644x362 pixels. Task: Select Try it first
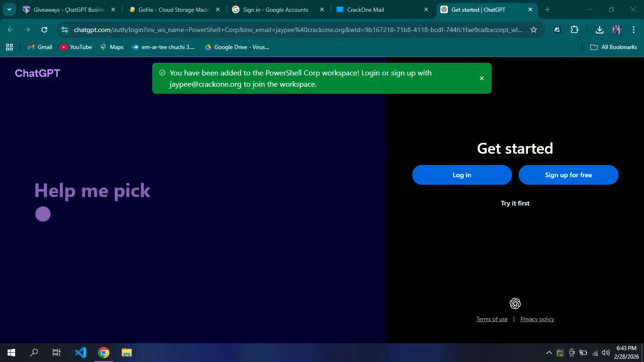515,203
